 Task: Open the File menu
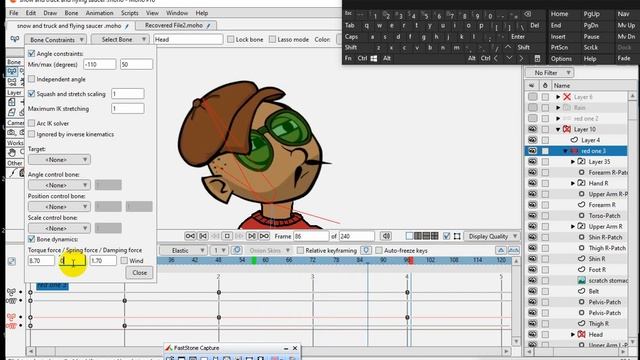(x=13, y=13)
